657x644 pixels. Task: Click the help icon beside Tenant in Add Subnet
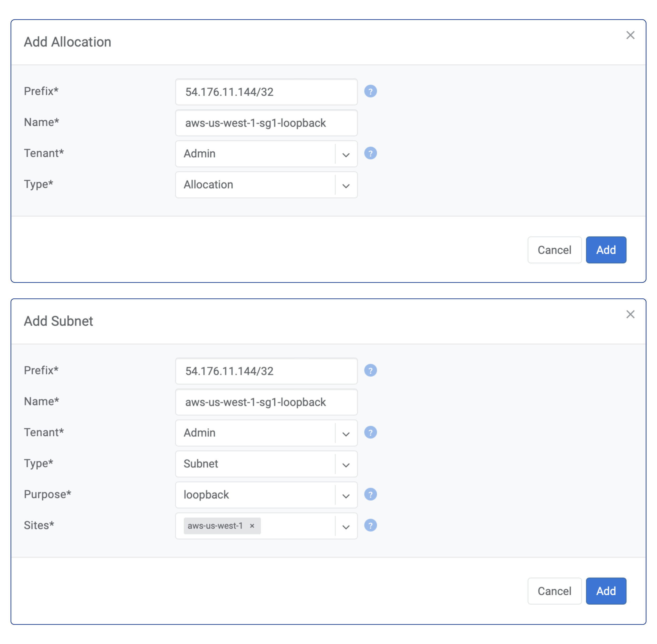(371, 432)
